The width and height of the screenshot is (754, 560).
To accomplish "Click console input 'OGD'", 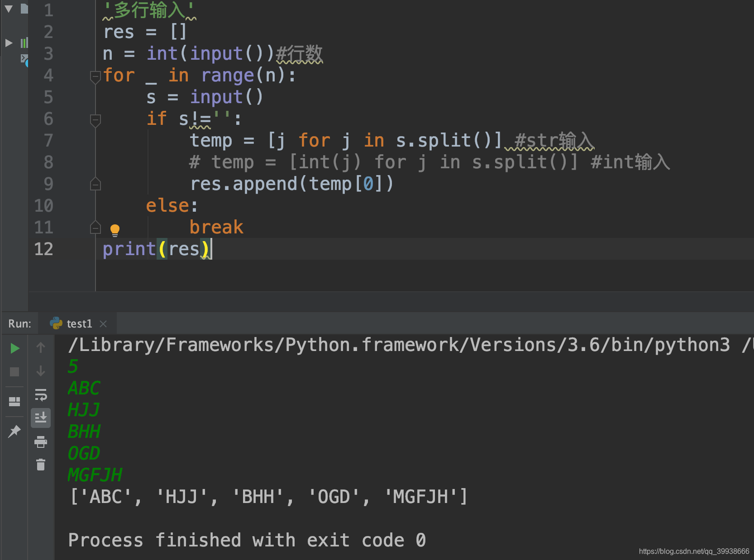I will pyautogui.click(x=84, y=453).
